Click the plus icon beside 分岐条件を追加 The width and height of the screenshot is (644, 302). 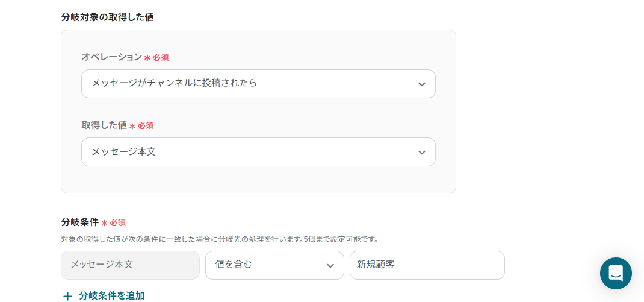click(67, 296)
